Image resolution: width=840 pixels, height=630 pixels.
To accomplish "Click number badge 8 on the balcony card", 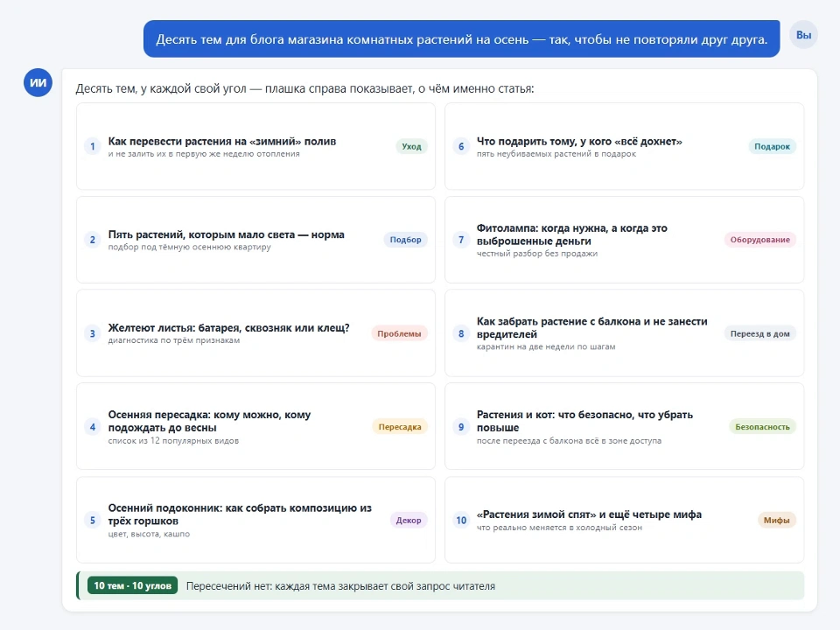I will coord(461,333).
